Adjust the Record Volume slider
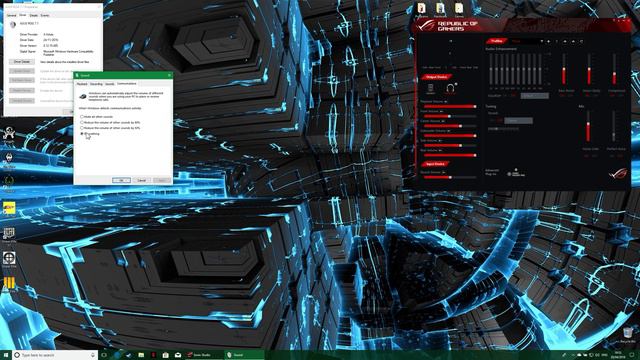640x360 pixels. click(x=449, y=177)
